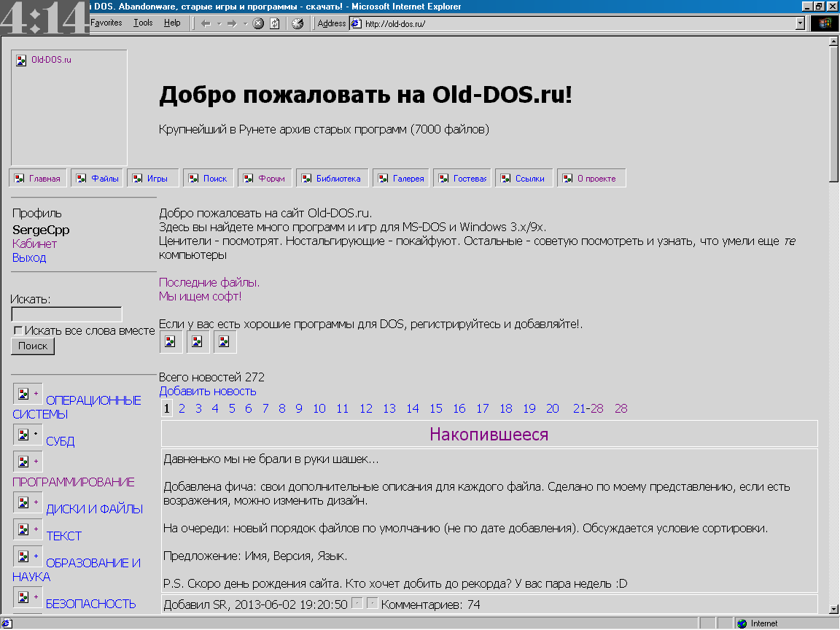Click the Back arrow toolbar button
Viewport: 840px width, 630px height.
click(x=206, y=23)
